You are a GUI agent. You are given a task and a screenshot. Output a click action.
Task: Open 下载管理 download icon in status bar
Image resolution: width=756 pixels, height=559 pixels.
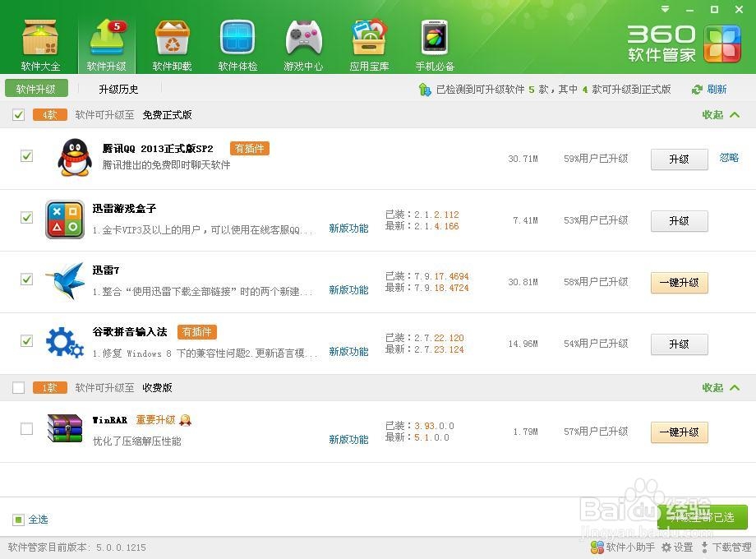(x=705, y=547)
